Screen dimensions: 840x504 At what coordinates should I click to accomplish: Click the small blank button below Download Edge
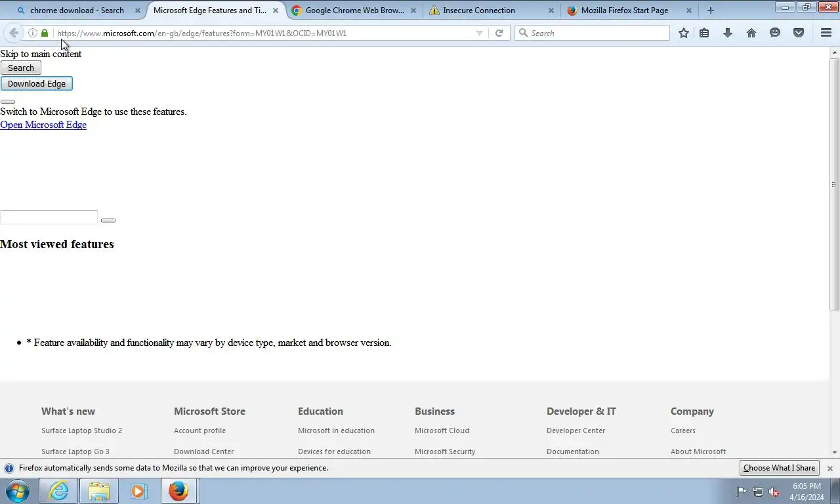(x=8, y=102)
